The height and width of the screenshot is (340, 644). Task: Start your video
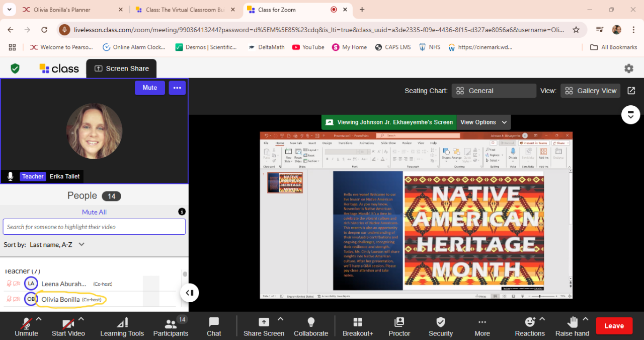coord(68,327)
